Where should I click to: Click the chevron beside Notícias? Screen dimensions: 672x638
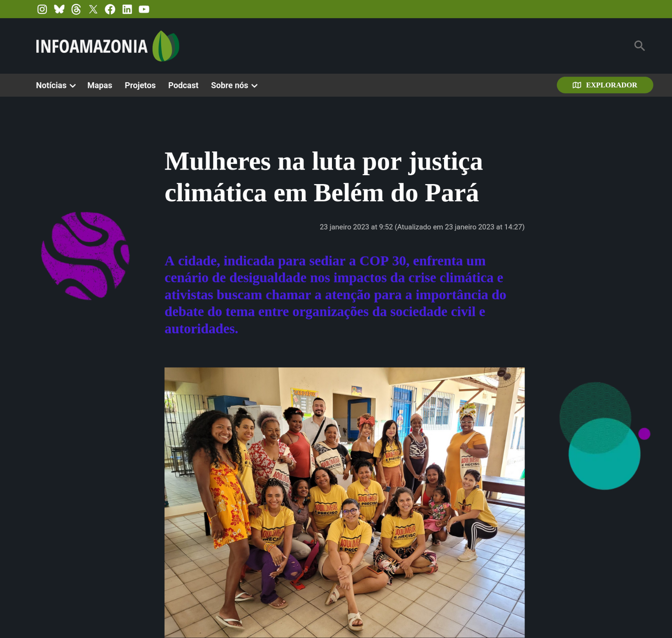73,86
